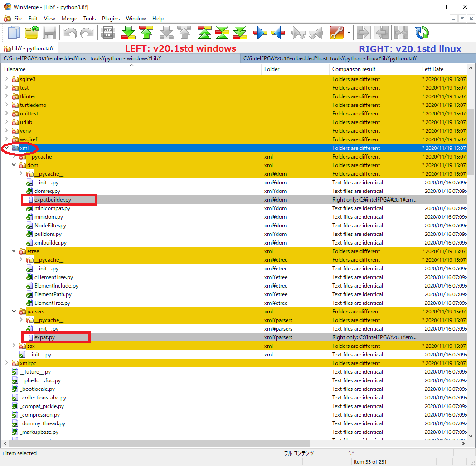
Task: Click the New document toolbar icon
Action: (x=15, y=33)
